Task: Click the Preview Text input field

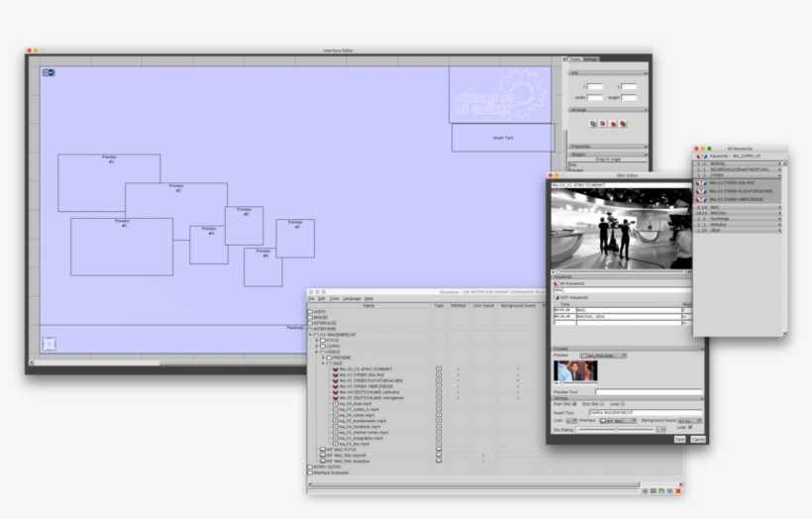Action: tap(649, 392)
